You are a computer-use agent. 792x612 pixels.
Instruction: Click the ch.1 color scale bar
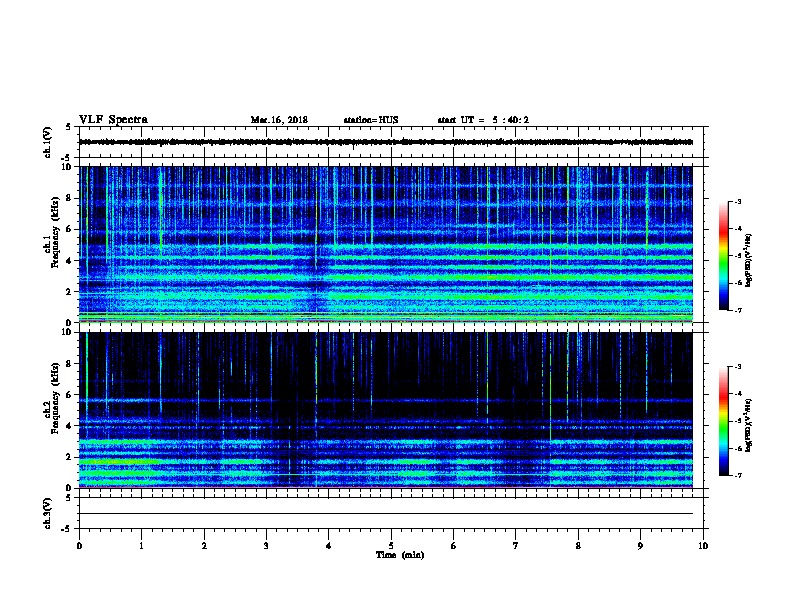tap(724, 256)
